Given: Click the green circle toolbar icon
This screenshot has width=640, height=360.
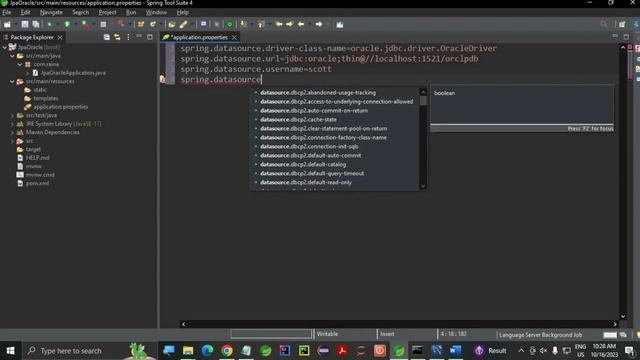Looking at the screenshot, I should pyautogui.click(x=230, y=24).
